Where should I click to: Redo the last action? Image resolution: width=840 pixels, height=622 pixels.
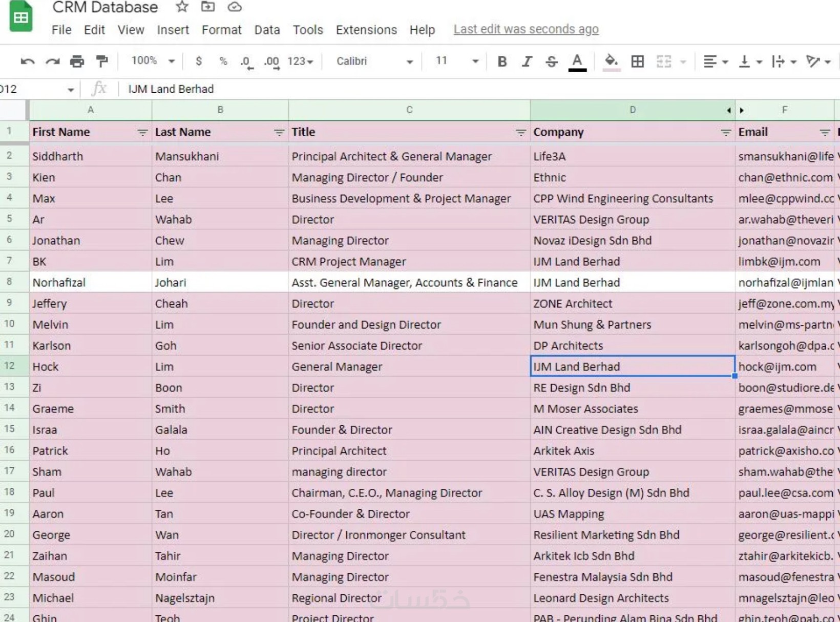52,61
